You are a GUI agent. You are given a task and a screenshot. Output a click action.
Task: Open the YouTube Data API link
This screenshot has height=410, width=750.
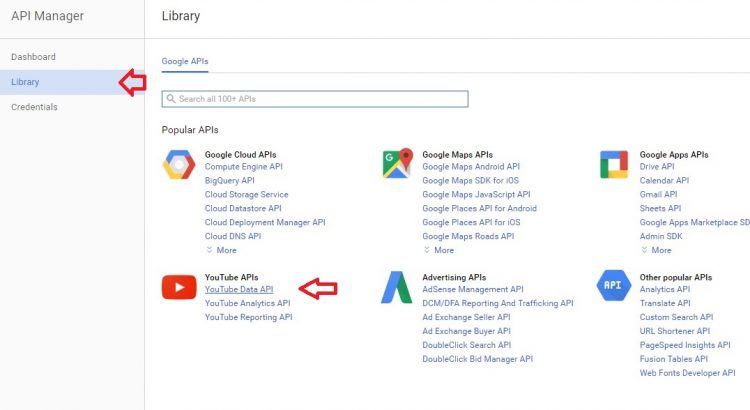[238, 289]
